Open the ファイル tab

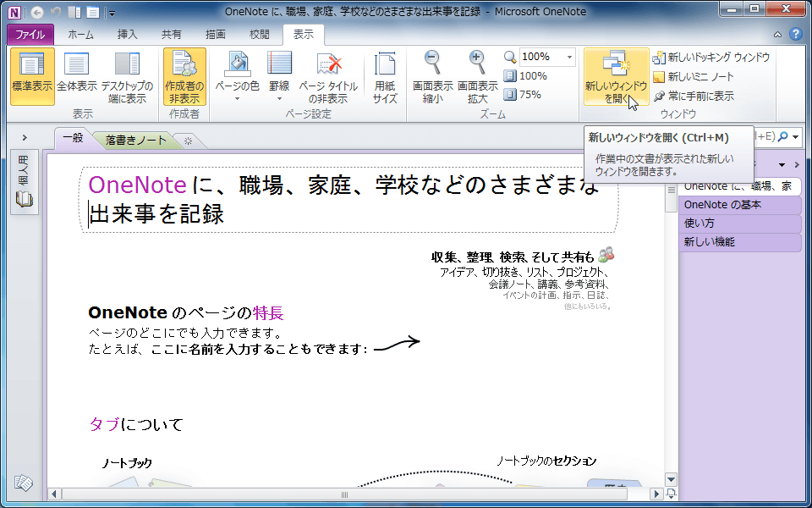[30, 35]
